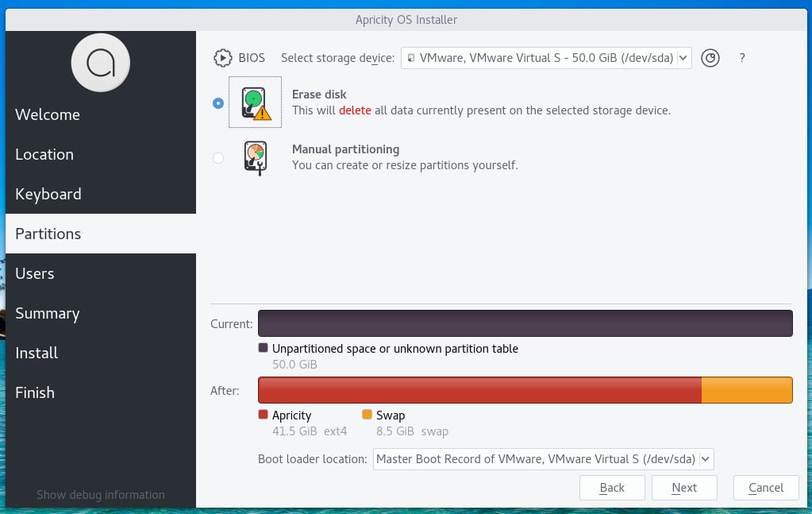Viewport: 812px width, 514px height.
Task: Click the BIOS boot mode icon
Action: (221, 57)
